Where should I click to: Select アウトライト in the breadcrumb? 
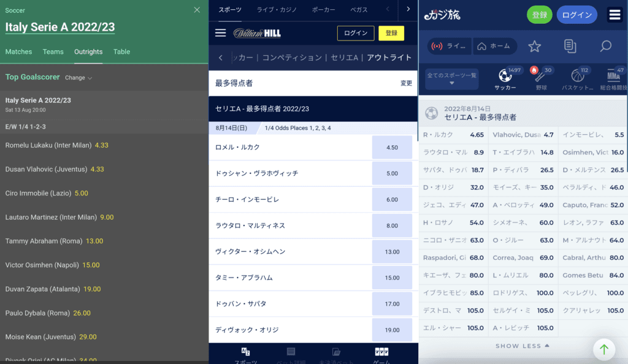[389, 58]
